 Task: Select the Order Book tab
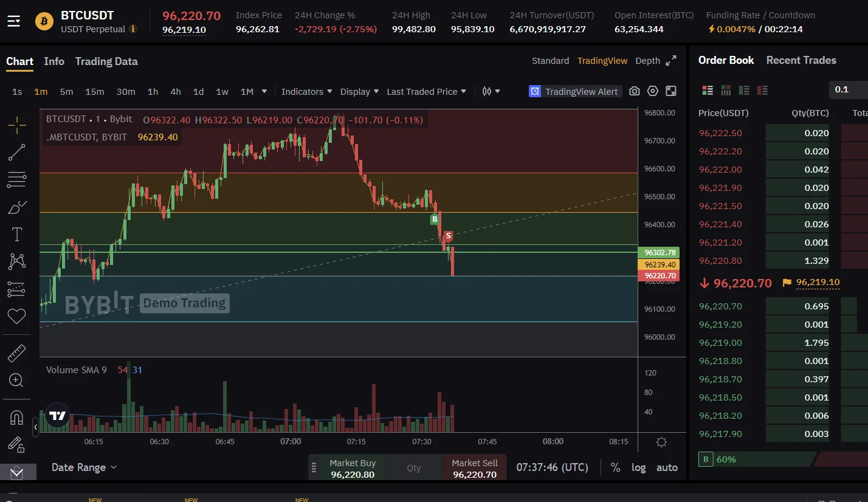pyautogui.click(x=726, y=60)
